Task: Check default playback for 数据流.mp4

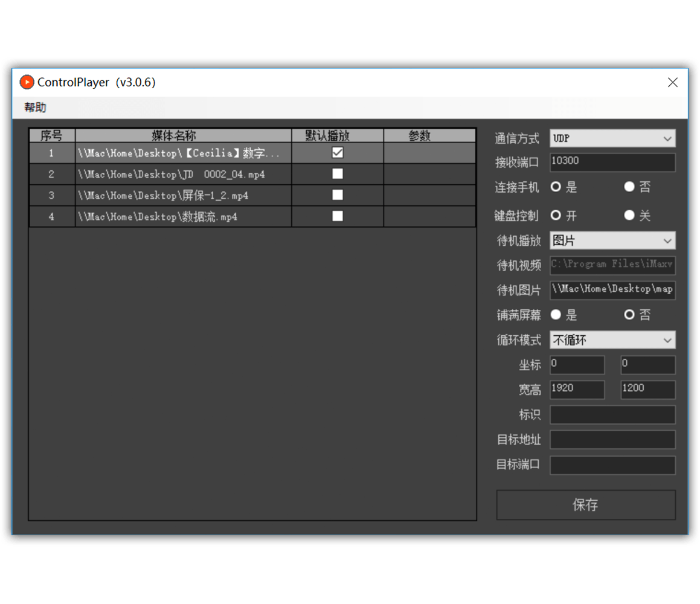Action: [337, 216]
